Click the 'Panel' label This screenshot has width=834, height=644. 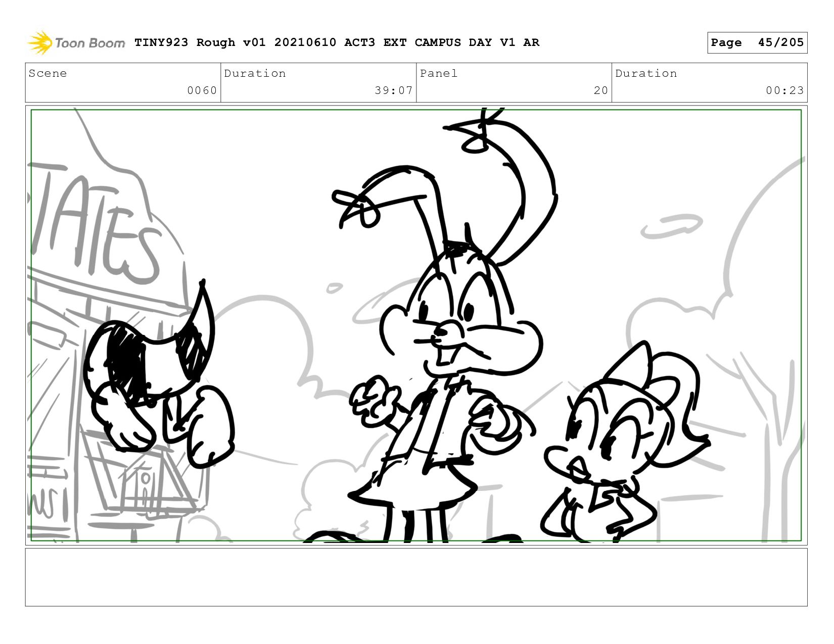[438, 73]
